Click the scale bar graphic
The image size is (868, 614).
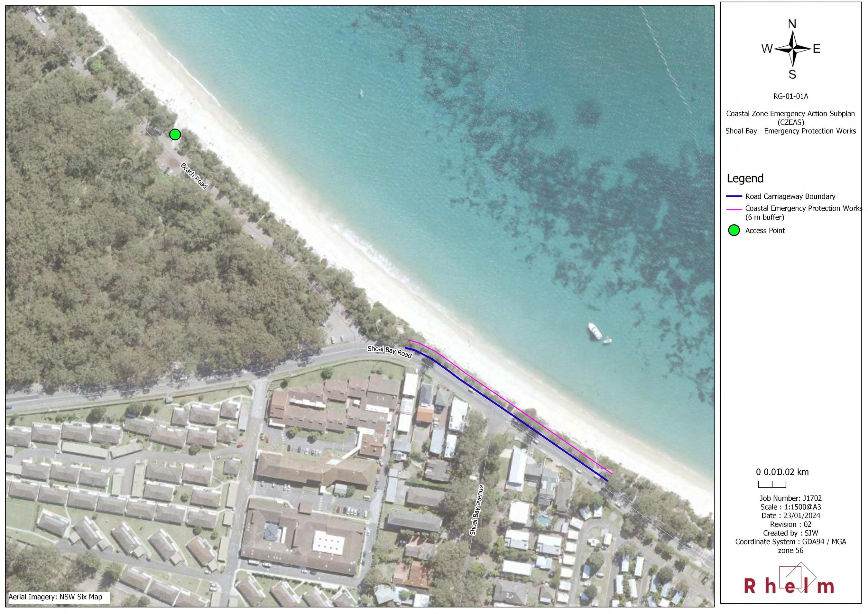point(772,484)
